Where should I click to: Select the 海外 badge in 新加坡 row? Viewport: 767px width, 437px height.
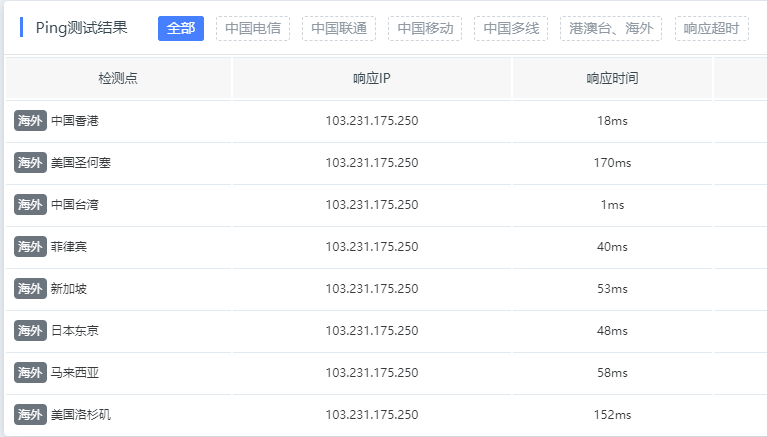pos(30,289)
